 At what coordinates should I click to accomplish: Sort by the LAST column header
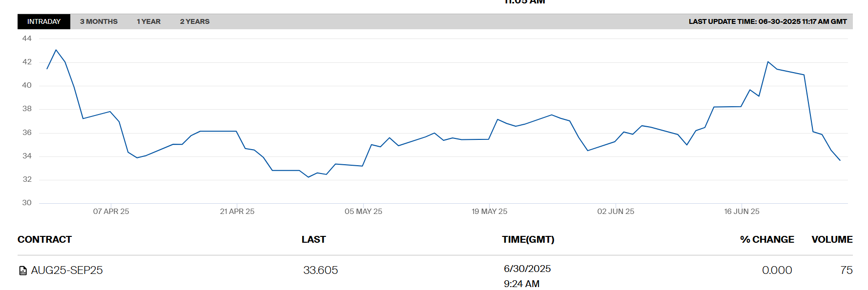[313, 239]
